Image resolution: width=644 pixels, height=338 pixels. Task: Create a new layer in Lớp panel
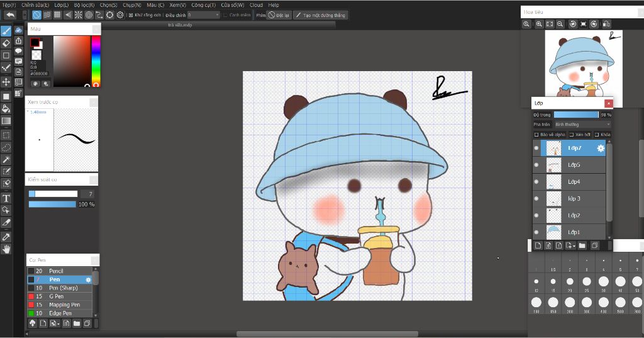click(x=538, y=245)
